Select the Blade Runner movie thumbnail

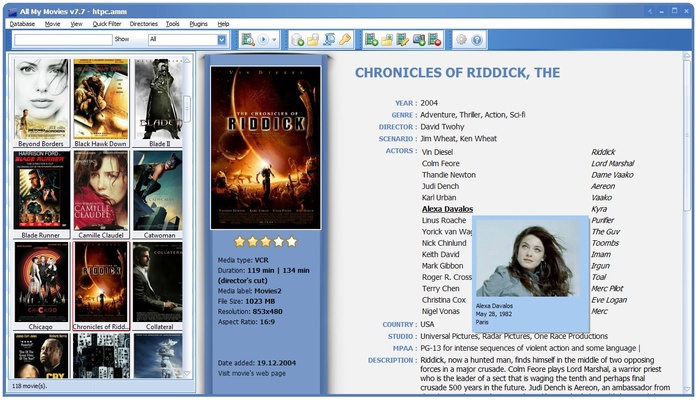point(42,192)
